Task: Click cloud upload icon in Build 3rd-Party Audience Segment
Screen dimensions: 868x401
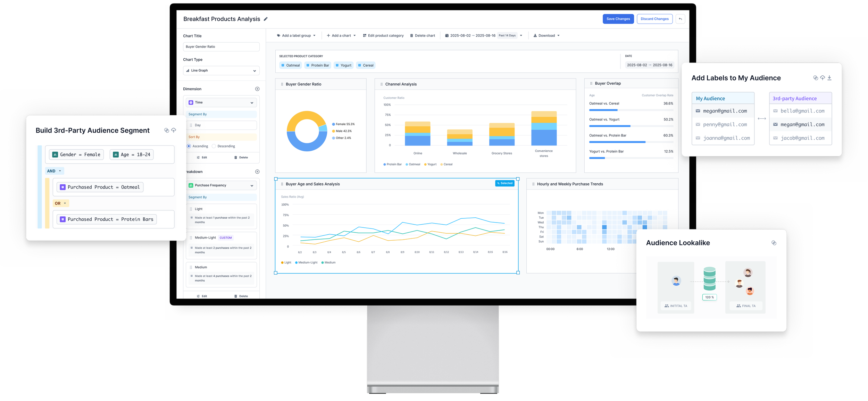Action: (x=174, y=130)
